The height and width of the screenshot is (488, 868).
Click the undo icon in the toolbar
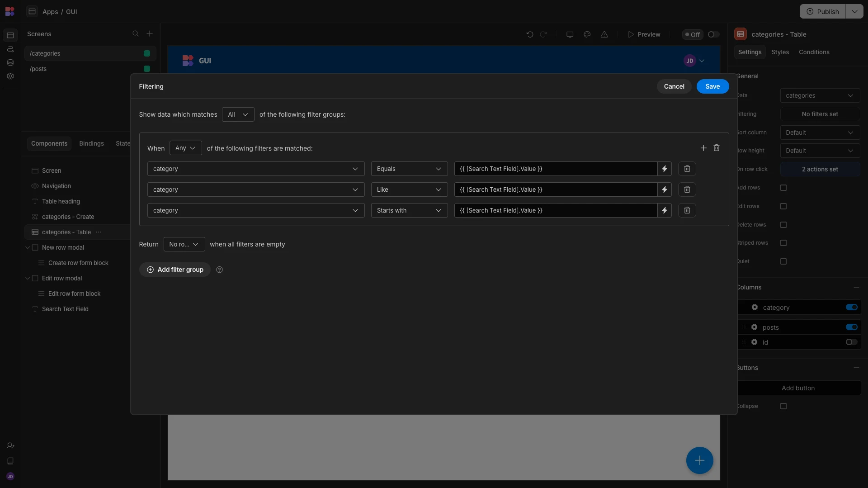click(530, 34)
